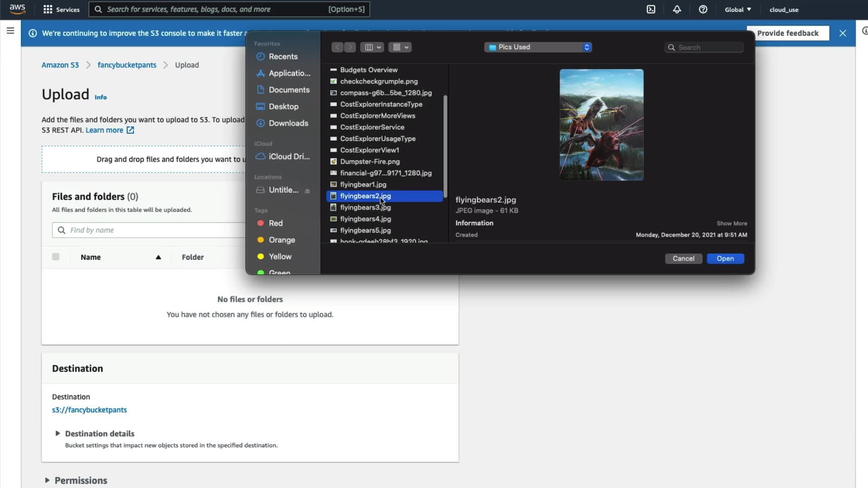Eject the Untitled volume
This screenshot has height=488, width=868.
[x=307, y=191]
